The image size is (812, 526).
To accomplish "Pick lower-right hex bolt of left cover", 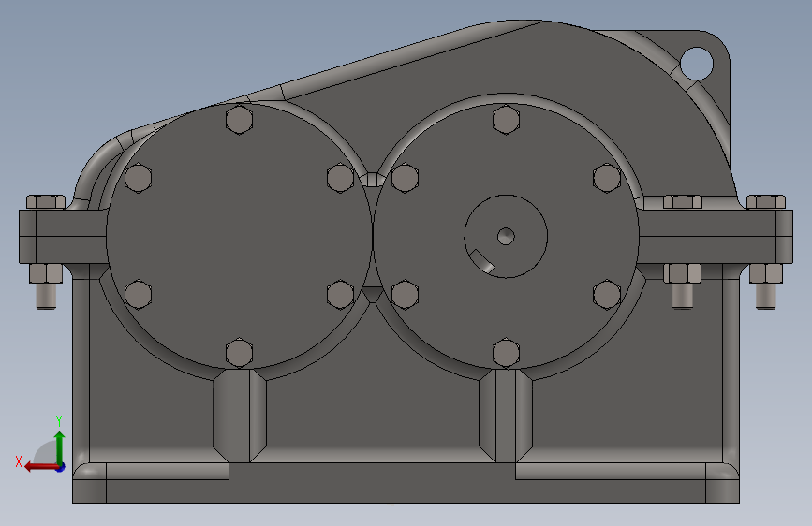I will [x=340, y=295].
